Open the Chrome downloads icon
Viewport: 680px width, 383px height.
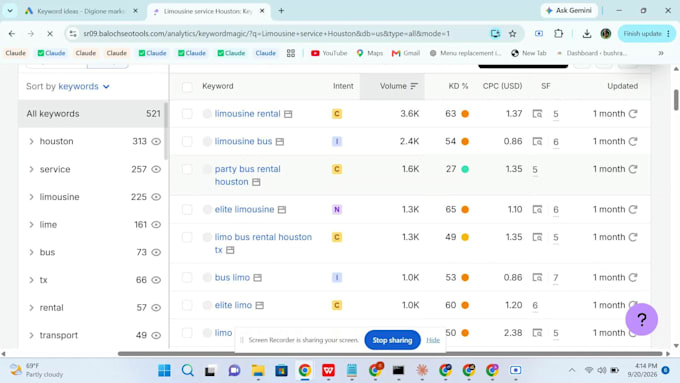(x=587, y=33)
